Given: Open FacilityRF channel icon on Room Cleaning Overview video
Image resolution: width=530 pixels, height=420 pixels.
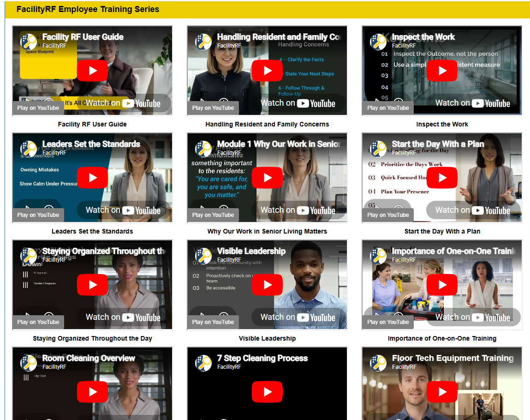Looking at the screenshot, I should (29, 363).
